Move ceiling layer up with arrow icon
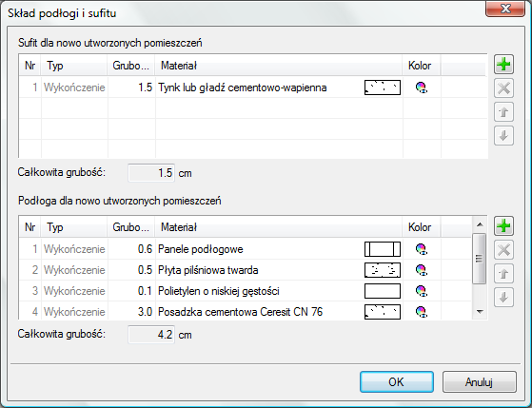 point(503,112)
